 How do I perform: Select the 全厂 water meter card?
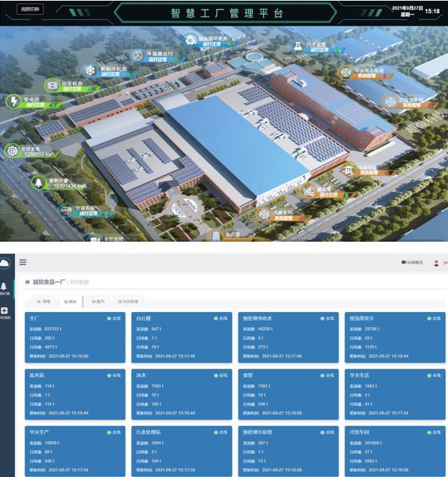click(75, 337)
